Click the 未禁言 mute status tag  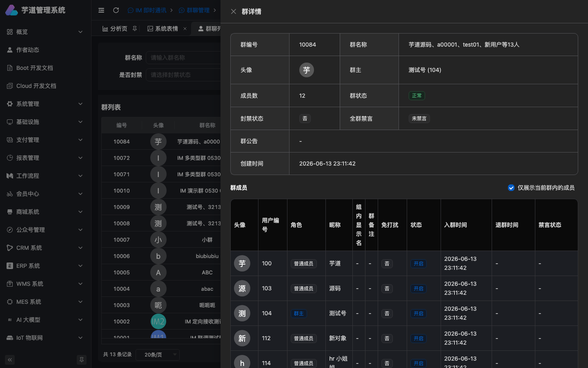(x=419, y=119)
